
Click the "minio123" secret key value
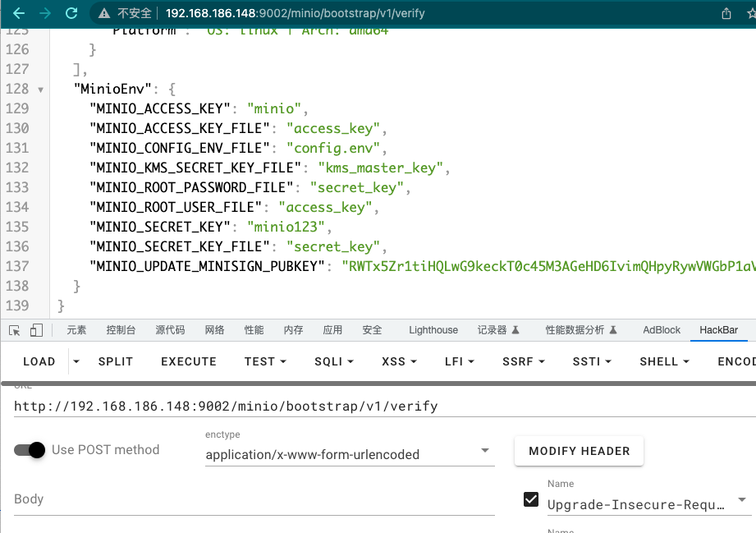click(286, 227)
